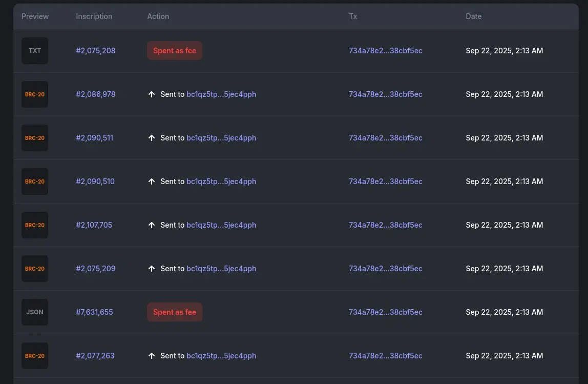Click the Action column header
588x384 pixels.
tap(158, 16)
